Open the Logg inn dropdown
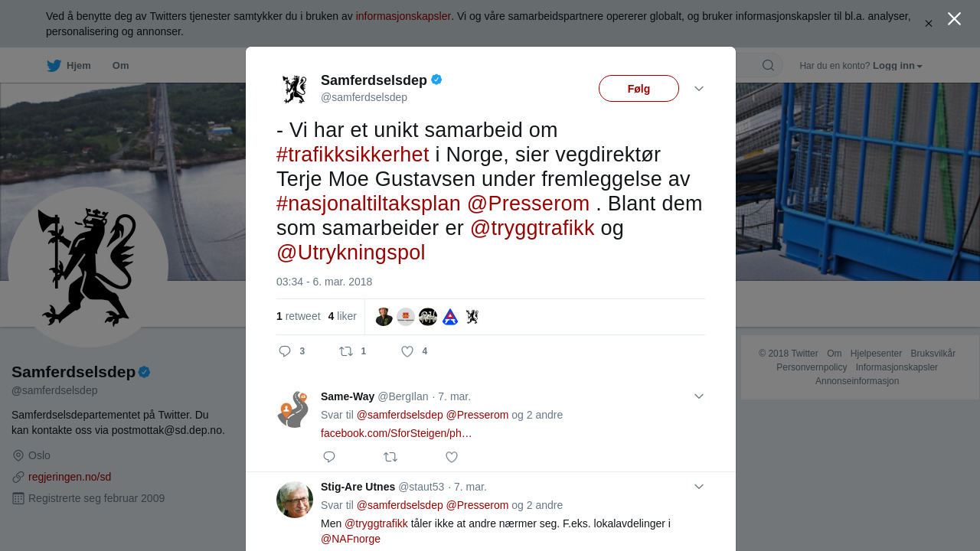Image resolution: width=980 pixels, height=551 pixels. click(x=897, y=66)
